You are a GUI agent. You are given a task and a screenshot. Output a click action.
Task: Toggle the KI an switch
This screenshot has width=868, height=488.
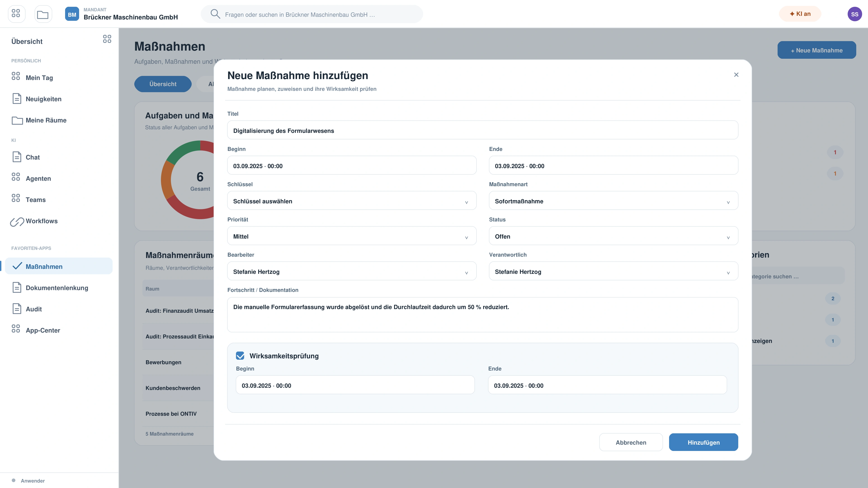coord(800,14)
